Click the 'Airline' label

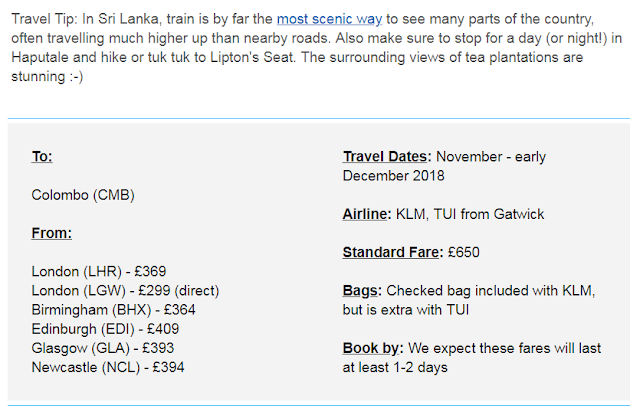pyautogui.click(x=367, y=214)
